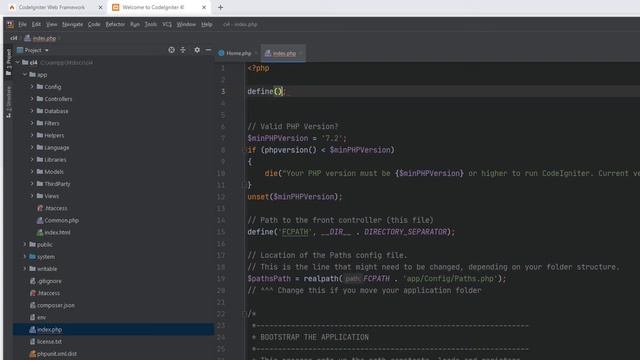Open the Navigate menu
This screenshot has width=640, height=360.
(73, 24)
